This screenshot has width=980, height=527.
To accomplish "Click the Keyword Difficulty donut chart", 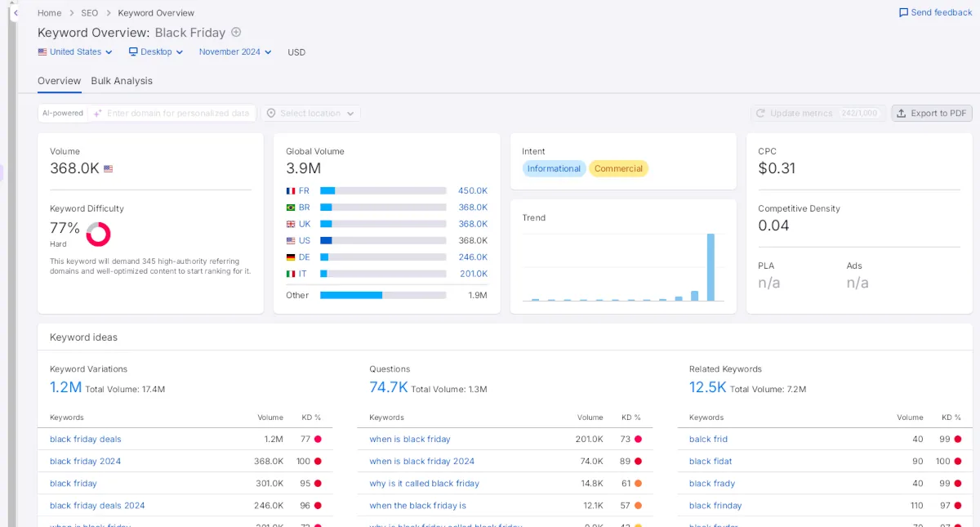I will (98, 234).
